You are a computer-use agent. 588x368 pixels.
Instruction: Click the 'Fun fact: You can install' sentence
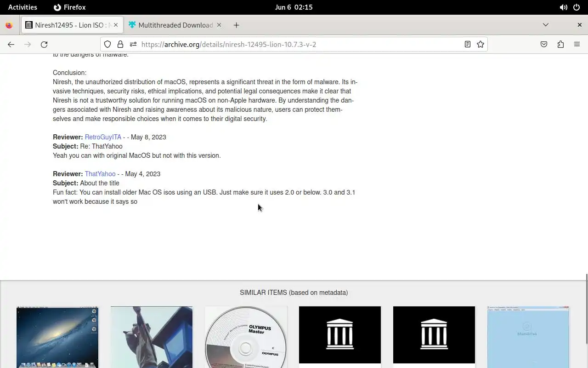204,197
